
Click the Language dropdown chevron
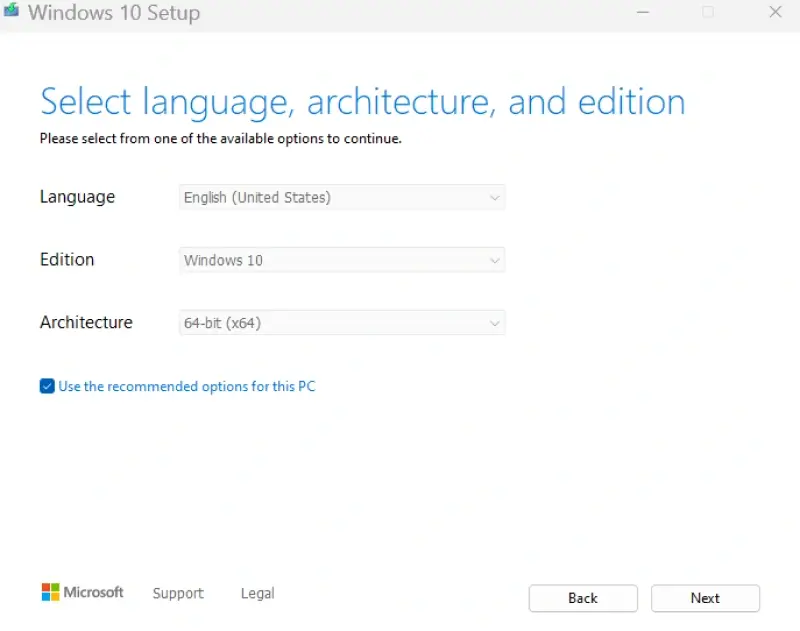pyautogui.click(x=495, y=197)
